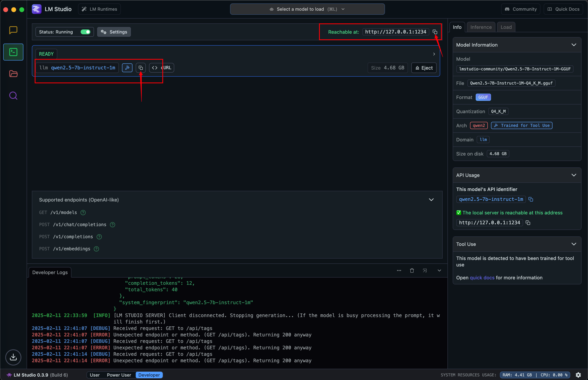Toggle the server Status Running switch
Screen dimensions: 588x380
85,32
